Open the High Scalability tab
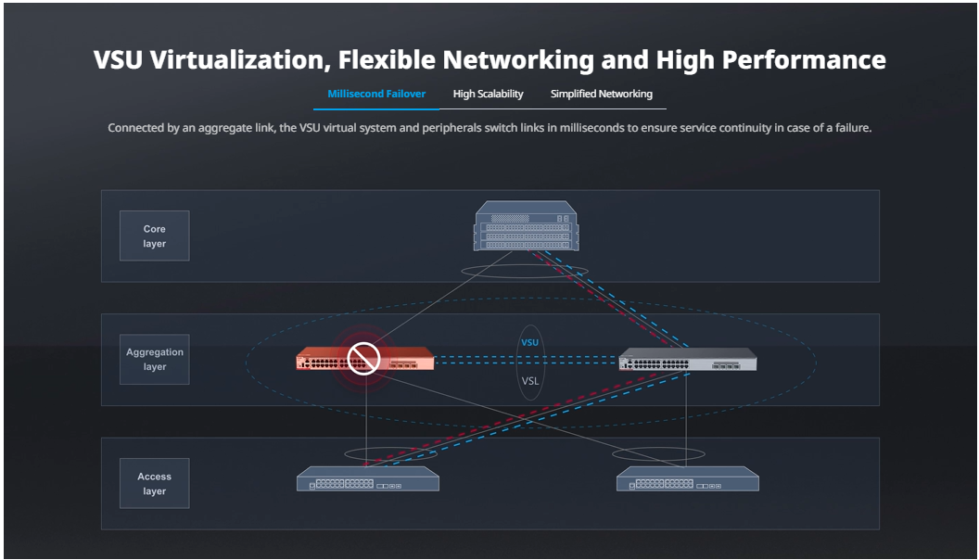This screenshot has width=979, height=560. pyautogui.click(x=488, y=94)
